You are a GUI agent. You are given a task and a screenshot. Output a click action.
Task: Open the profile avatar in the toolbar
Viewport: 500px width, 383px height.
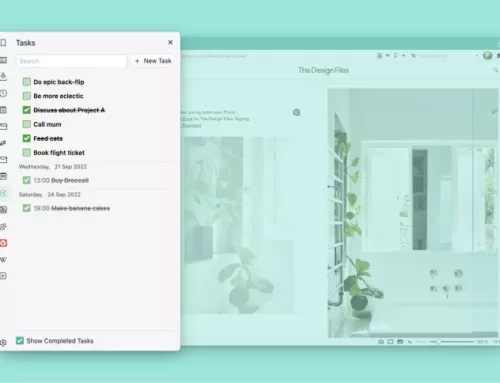(487, 56)
